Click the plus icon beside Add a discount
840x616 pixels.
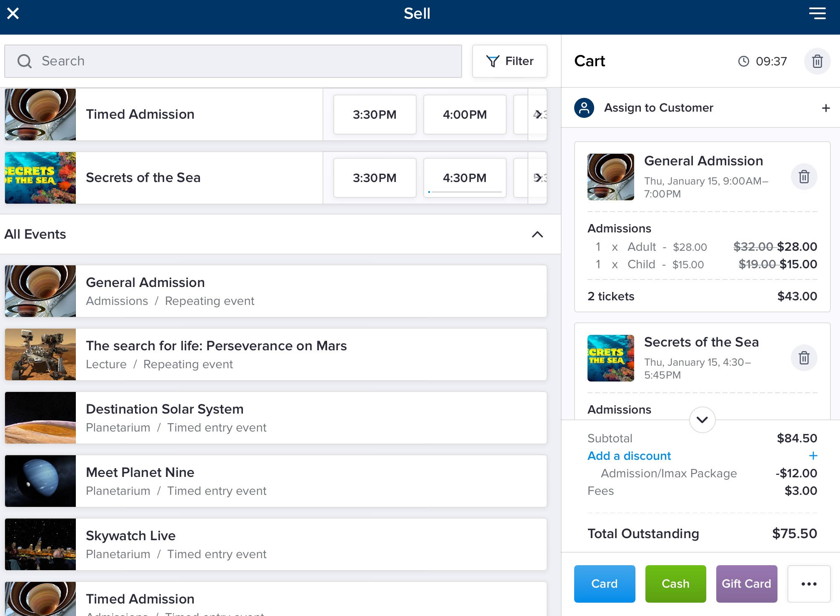(812, 456)
